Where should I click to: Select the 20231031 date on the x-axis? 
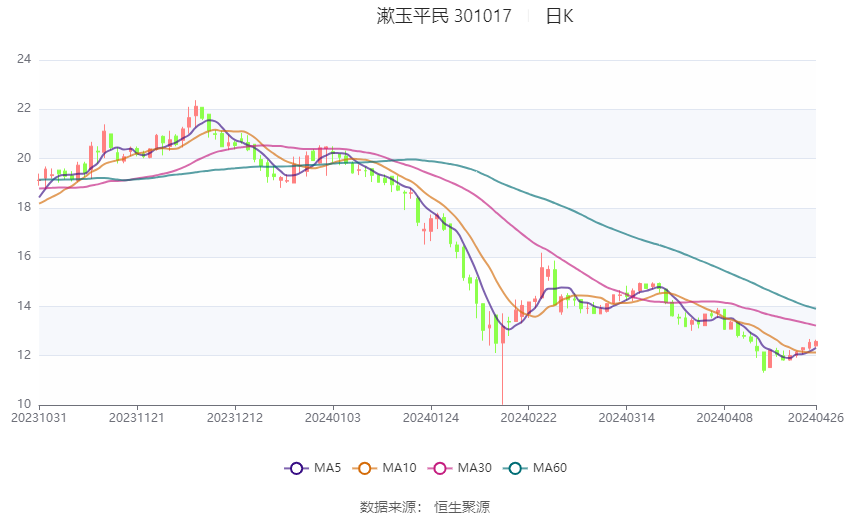(x=39, y=417)
